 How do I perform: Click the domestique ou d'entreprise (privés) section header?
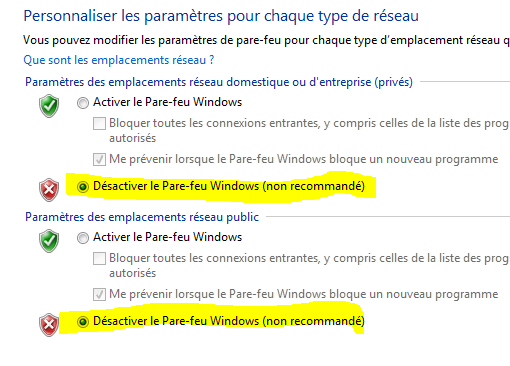pos(219,82)
